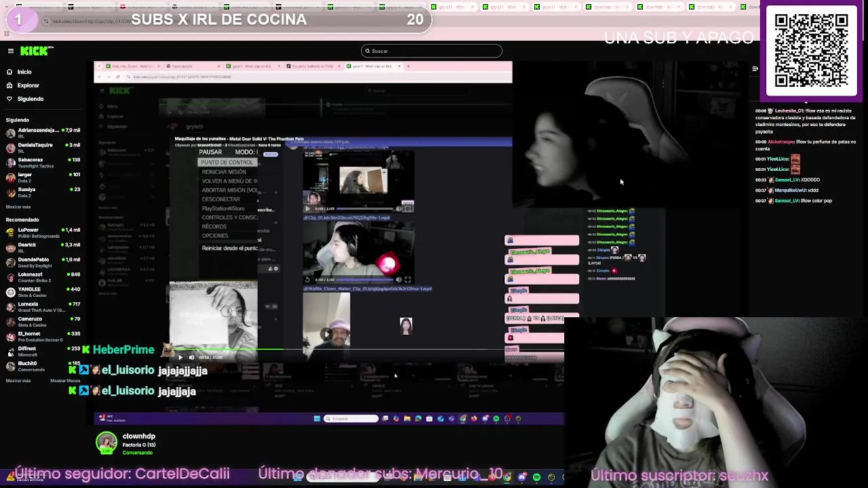868x488 pixels.
Task: Open Discord in the bottom taskbar
Action: click(521, 478)
